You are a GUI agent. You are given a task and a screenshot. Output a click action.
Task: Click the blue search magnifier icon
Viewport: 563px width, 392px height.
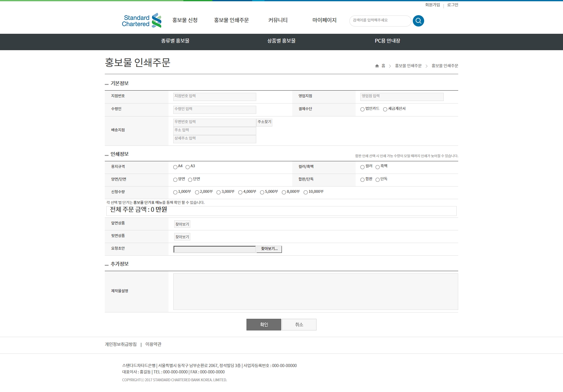pyautogui.click(x=418, y=21)
